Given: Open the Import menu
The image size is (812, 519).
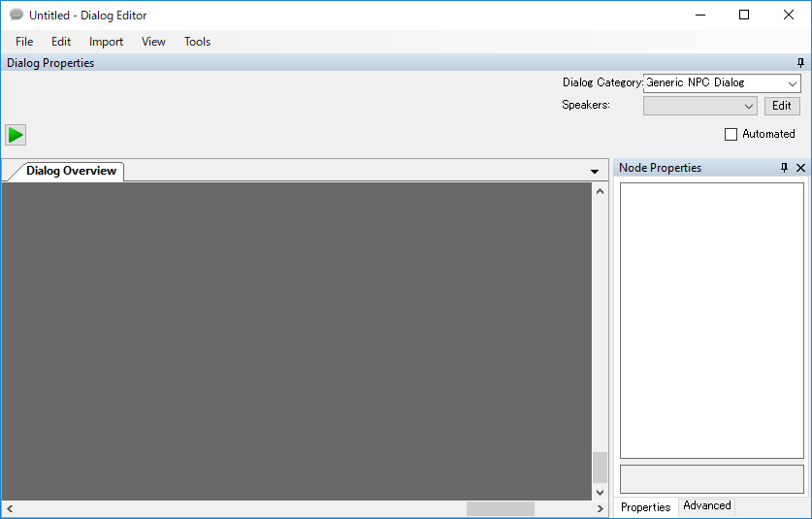Looking at the screenshot, I should pyautogui.click(x=106, y=42).
